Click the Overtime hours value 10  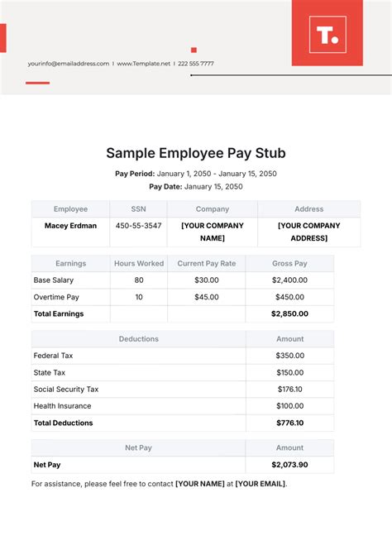coord(139,297)
